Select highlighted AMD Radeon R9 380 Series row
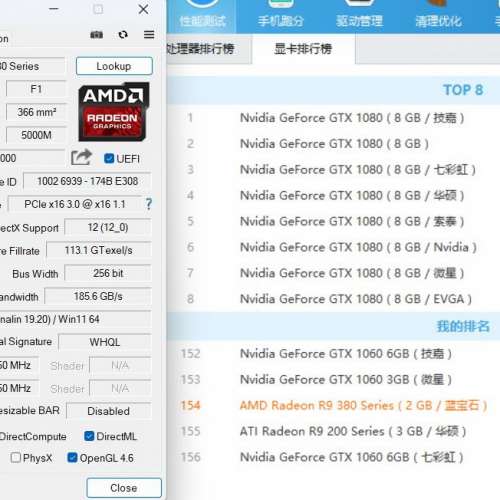 click(333, 405)
